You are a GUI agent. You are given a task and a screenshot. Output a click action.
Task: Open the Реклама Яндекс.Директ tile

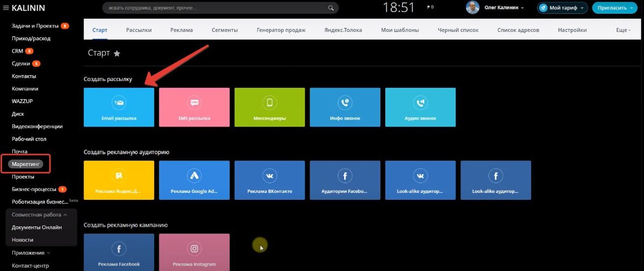pyautogui.click(x=119, y=180)
